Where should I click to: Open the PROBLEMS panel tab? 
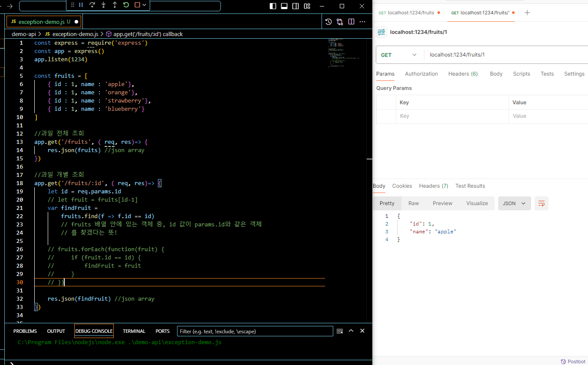25,331
